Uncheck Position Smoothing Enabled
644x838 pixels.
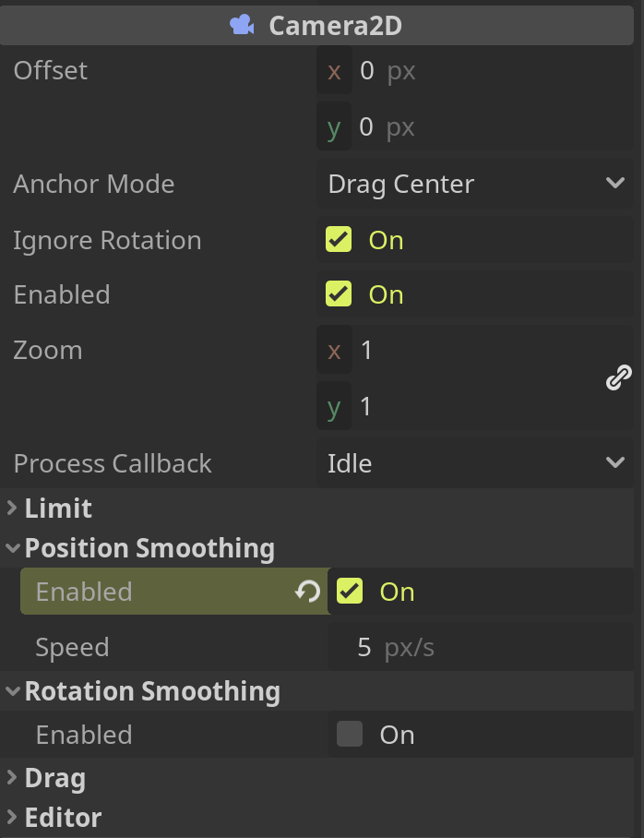pyautogui.click(x=349, y=592)
